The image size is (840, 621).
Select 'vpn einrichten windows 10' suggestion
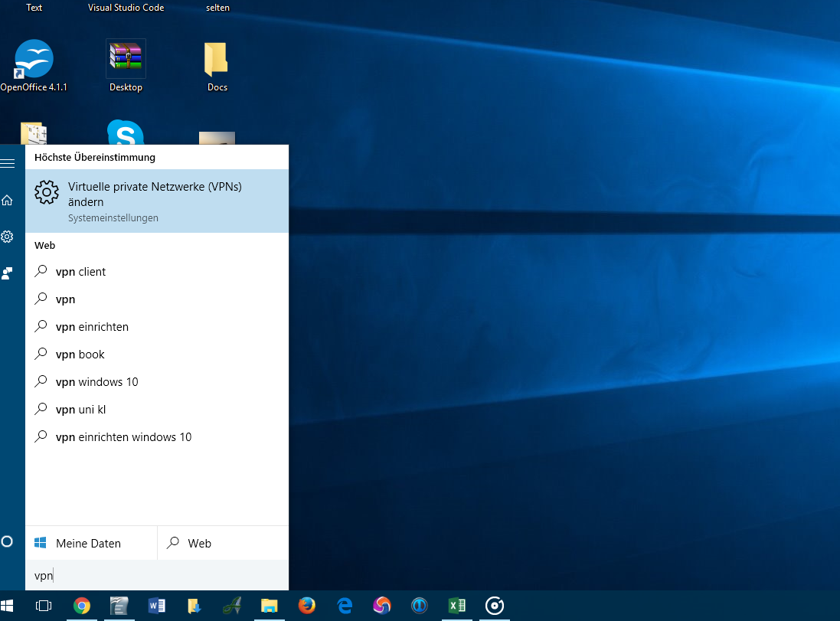(157, 437)
